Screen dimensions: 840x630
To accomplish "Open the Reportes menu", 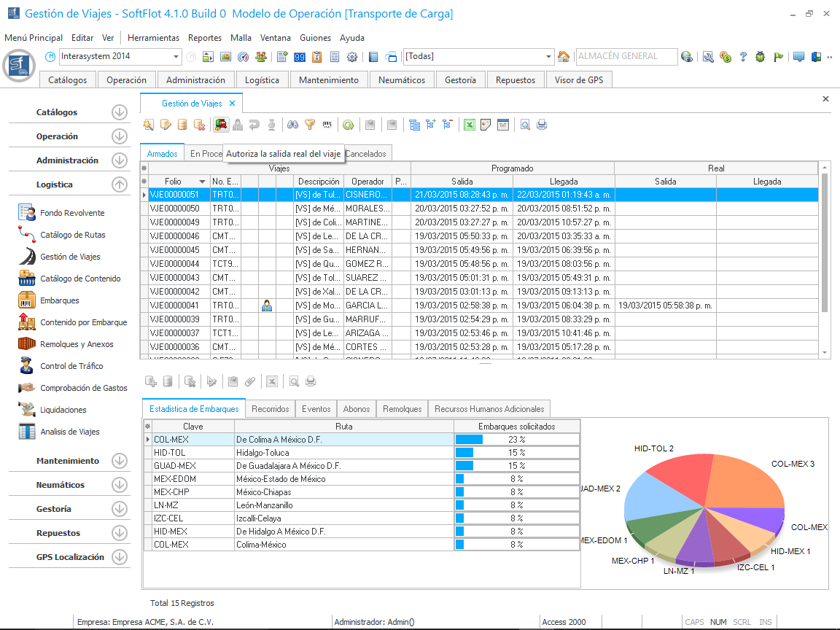I will tap(204, 38).
